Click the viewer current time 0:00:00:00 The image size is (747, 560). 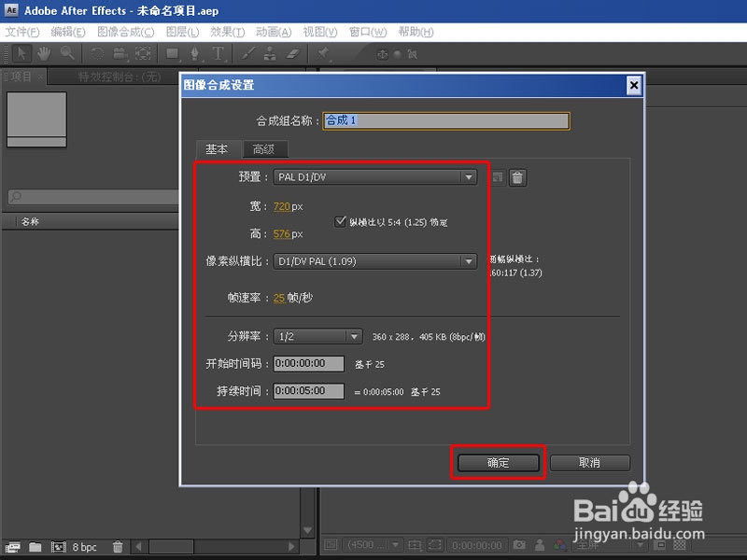point(476,545)
